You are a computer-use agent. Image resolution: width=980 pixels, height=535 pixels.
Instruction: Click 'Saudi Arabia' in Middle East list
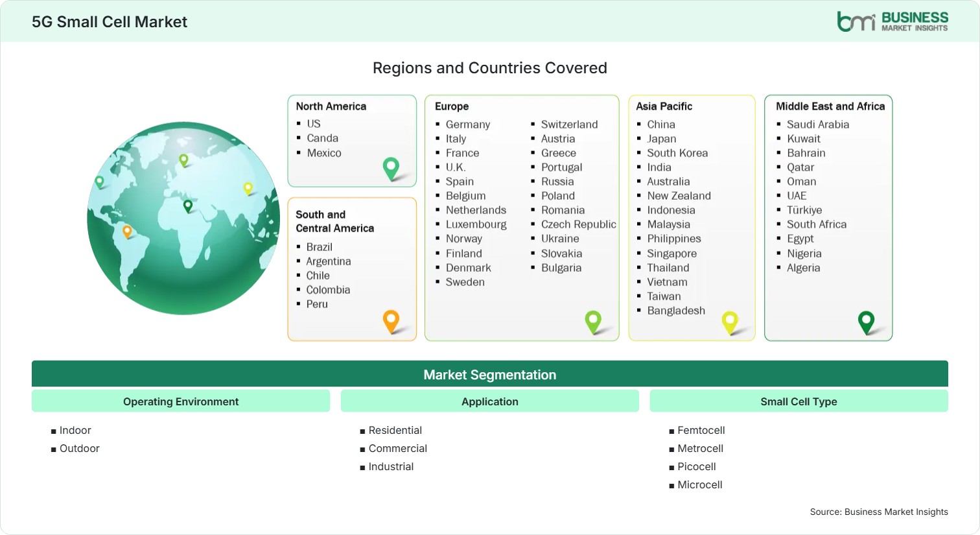pos(818,125)
